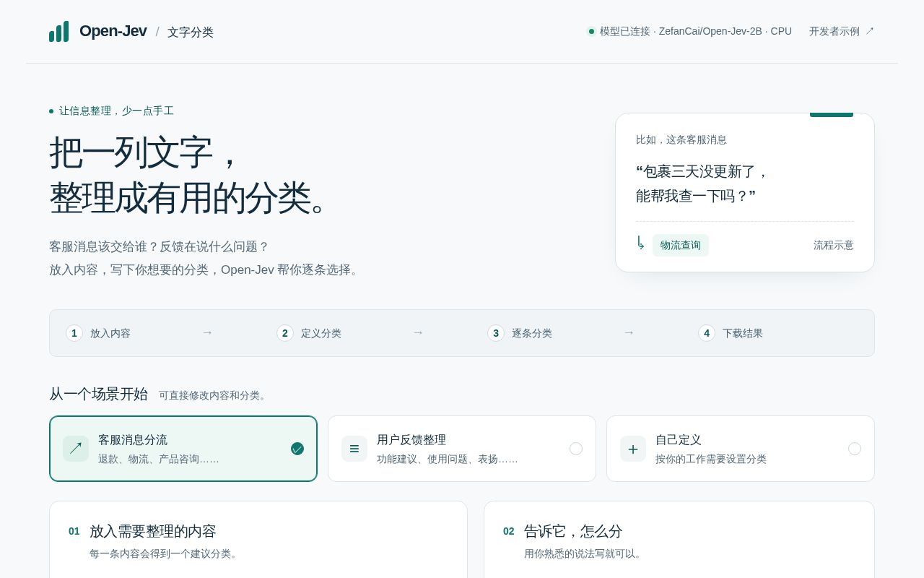
Task: Click the 文字分类 breadcrumb label
Action: point(191,32)
